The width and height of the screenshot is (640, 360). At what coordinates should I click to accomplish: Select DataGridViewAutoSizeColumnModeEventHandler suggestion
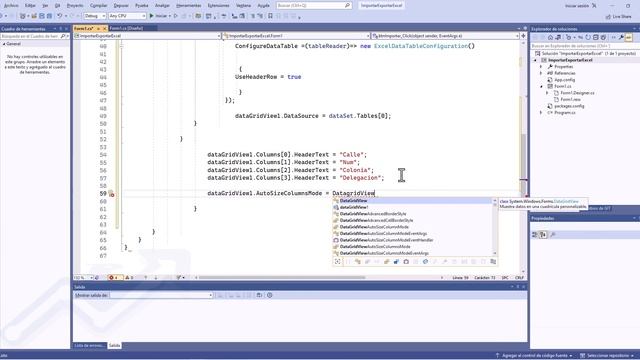coord(412,240)
